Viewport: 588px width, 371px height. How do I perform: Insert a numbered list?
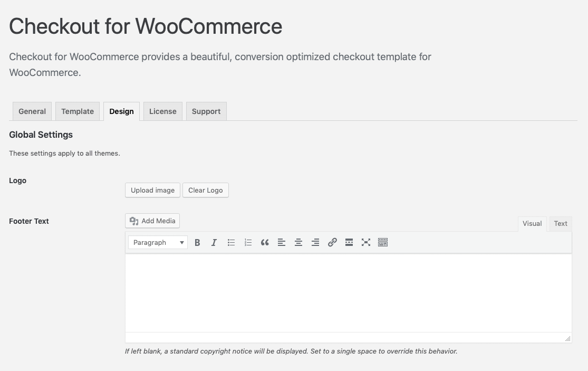coord(248,243)
